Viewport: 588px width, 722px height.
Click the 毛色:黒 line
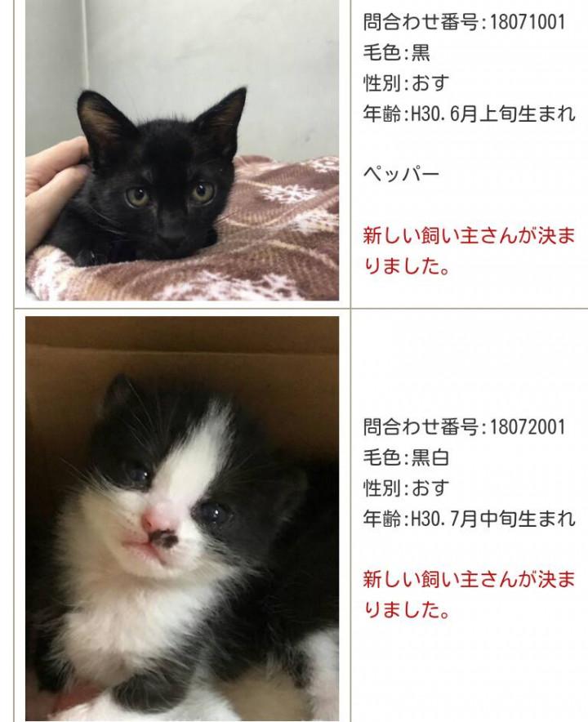[396, 52]
